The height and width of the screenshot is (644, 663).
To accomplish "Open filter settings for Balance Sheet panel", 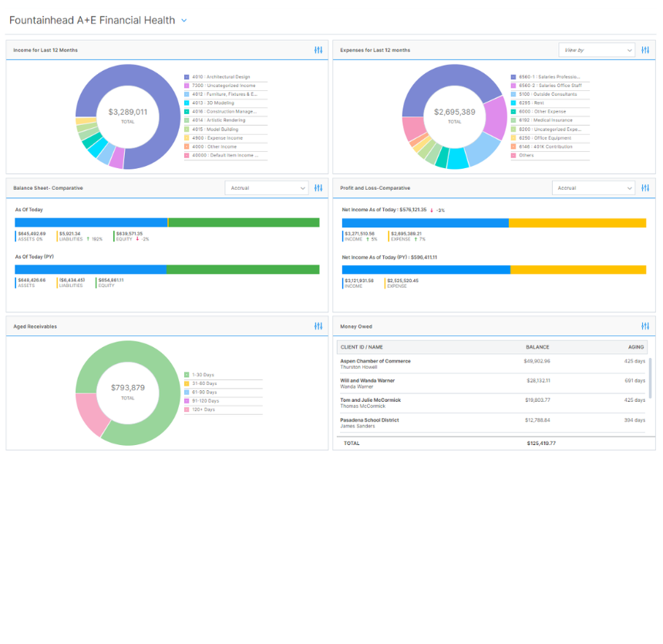I will pyautogui.click(x=318, y=187).
